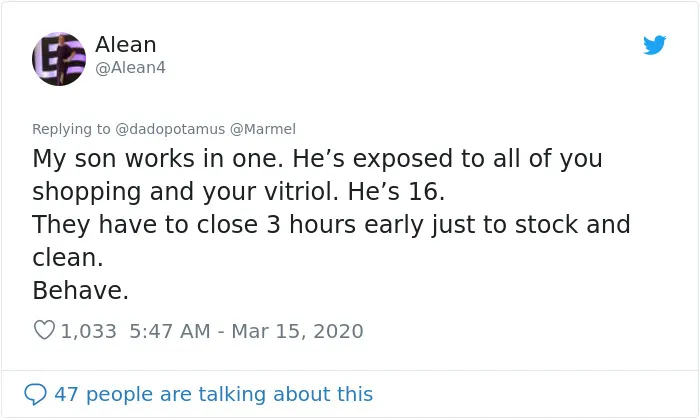
Task: Click the words "stock and" in the tweet
Action: [x=572, y=224]
